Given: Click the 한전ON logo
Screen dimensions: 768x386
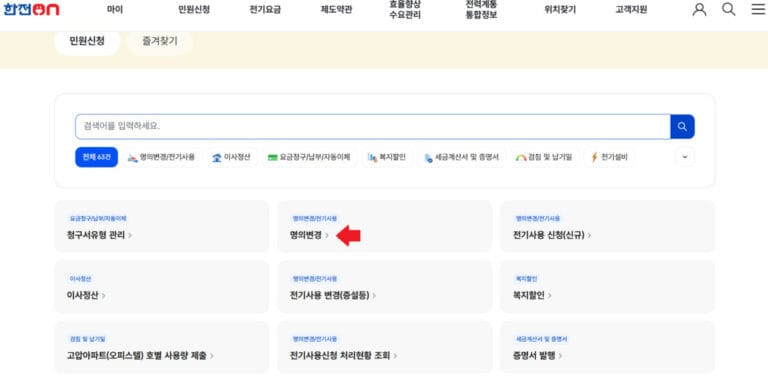Looking at the screenshot, I should click(31, 9).
